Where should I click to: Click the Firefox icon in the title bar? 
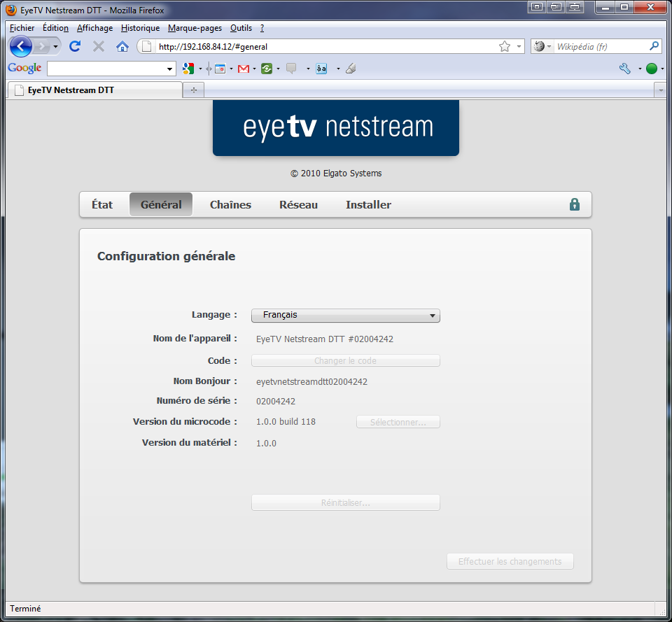click(12, 10)
